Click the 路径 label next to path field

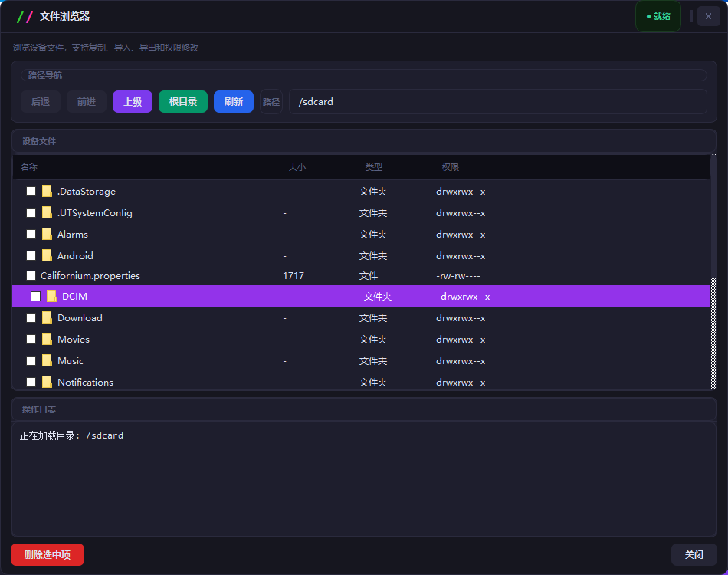point(271,102)
